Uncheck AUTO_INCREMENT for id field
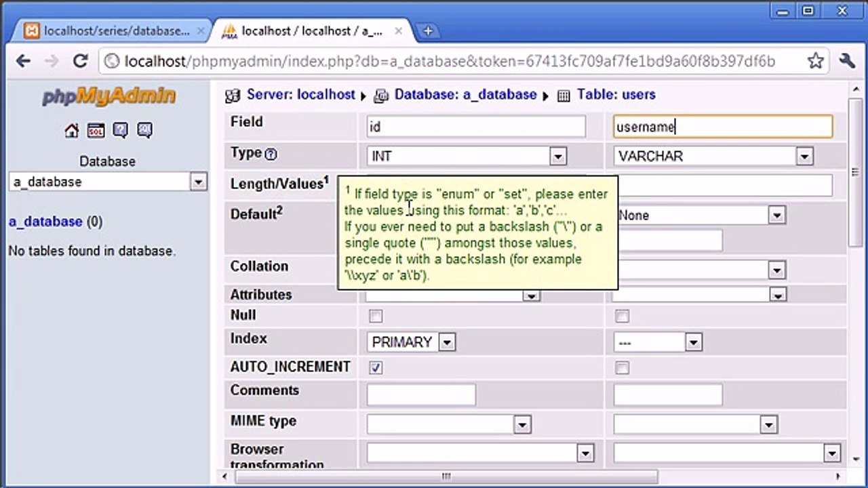868x488 pixels. coord(376,368)
